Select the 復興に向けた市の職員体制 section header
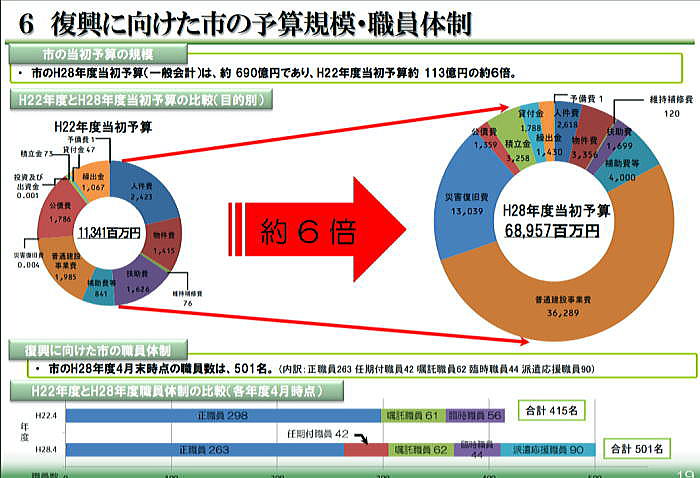The height and width of the screenshot is (478, 700). (x=96, y=351)
